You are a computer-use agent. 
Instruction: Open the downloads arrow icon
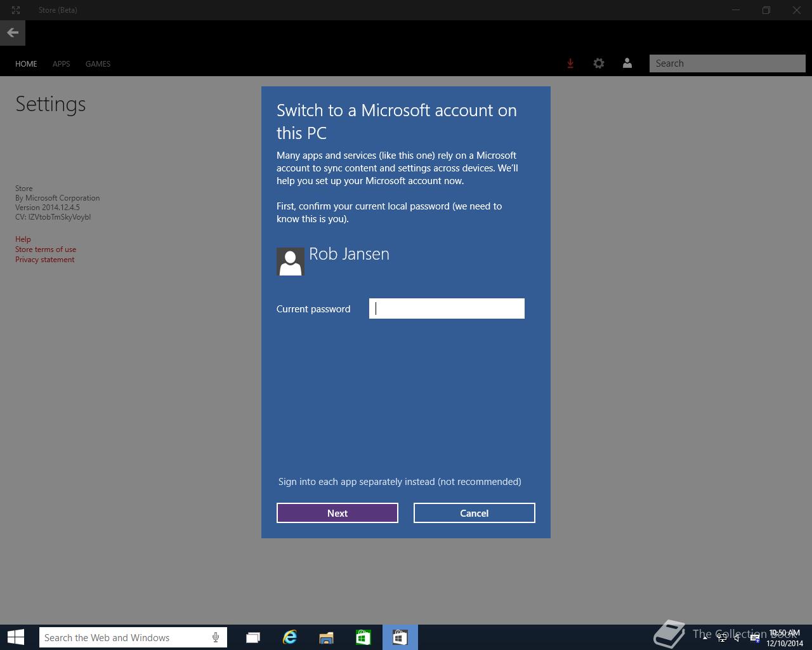[x=570, y=63]
